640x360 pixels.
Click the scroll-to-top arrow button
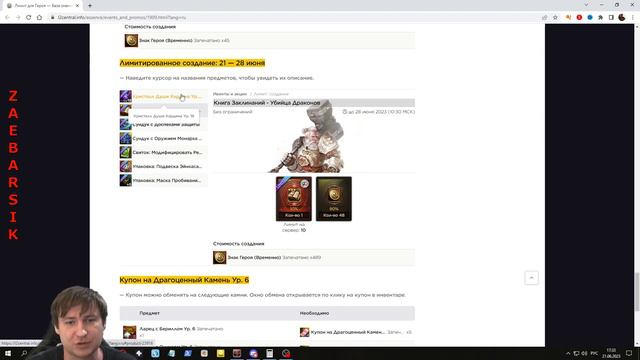(x=531, y=278)
